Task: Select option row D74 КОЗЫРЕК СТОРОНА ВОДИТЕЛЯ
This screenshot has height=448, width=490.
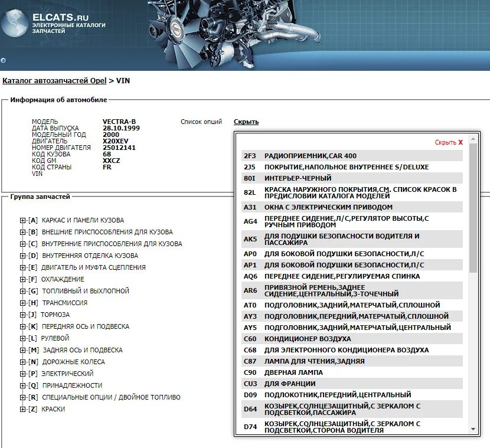Action: (x=352, y=427)
